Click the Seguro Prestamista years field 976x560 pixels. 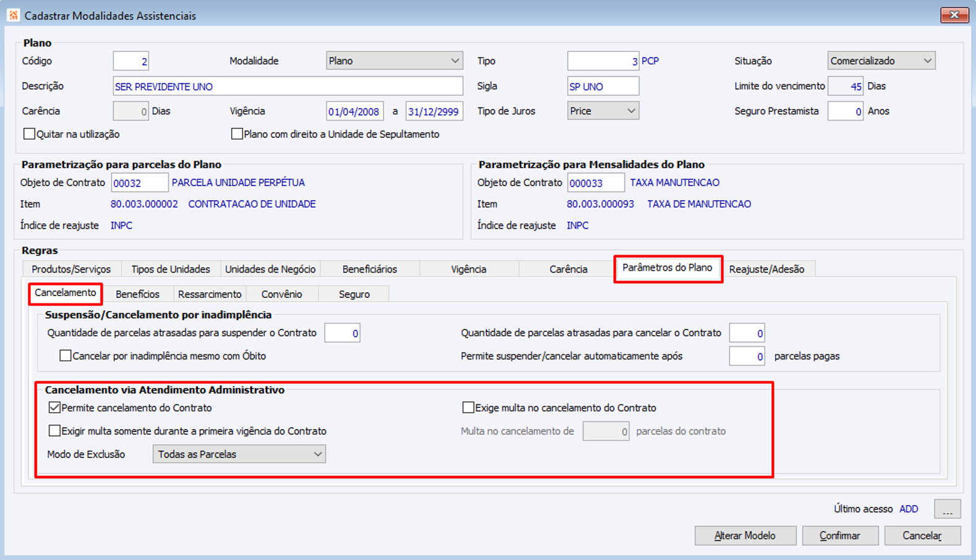[845, 111]
